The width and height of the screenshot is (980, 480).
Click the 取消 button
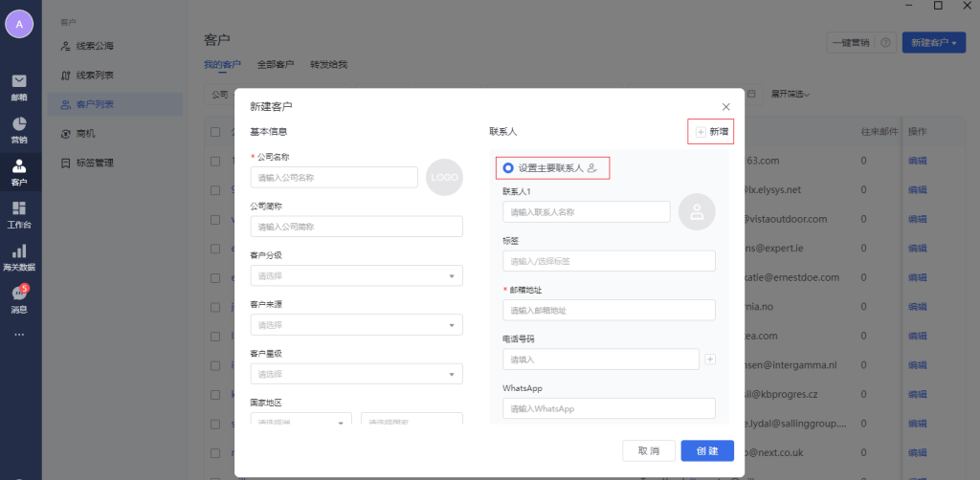coord(649,450)
